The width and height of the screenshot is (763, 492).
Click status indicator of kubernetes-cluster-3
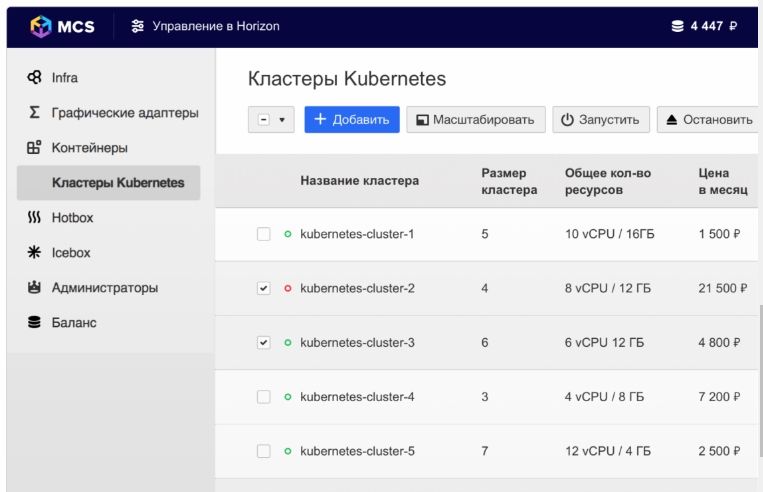tap(288, 343)
